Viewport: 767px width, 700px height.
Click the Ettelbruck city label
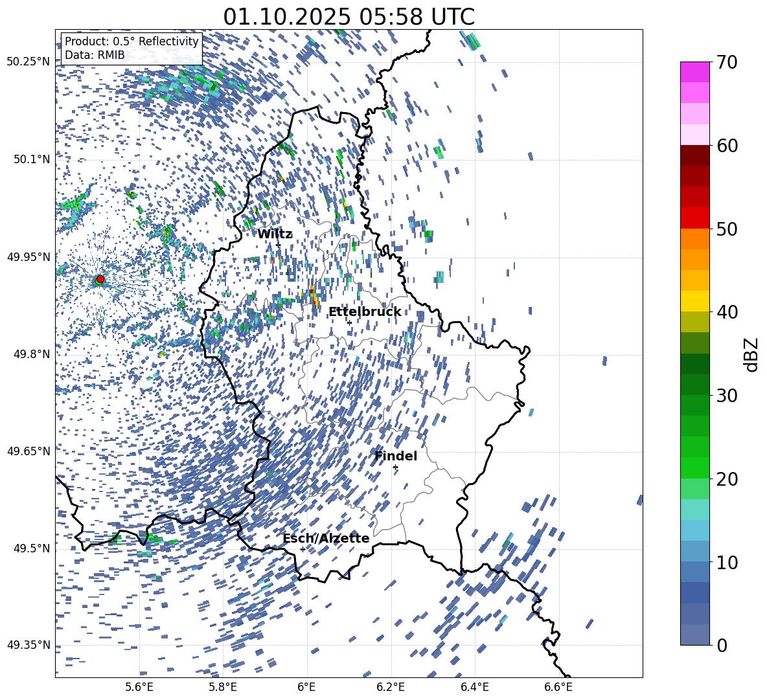coord(365,312)
